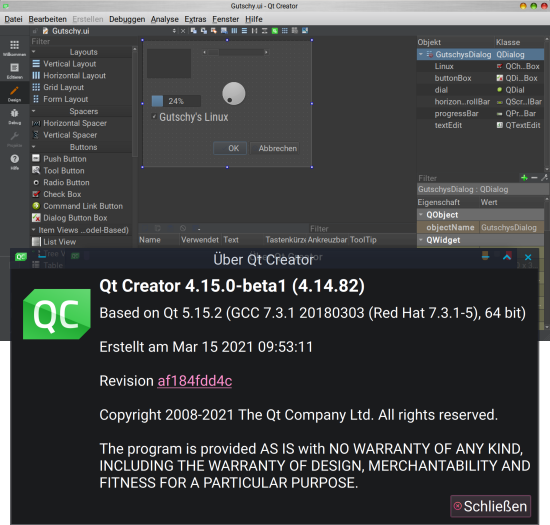The height and width of the screenshot is (525, 550).
Task: Select the Check Box widget entry
Action: pyautogui.click(x=56, y=194)
